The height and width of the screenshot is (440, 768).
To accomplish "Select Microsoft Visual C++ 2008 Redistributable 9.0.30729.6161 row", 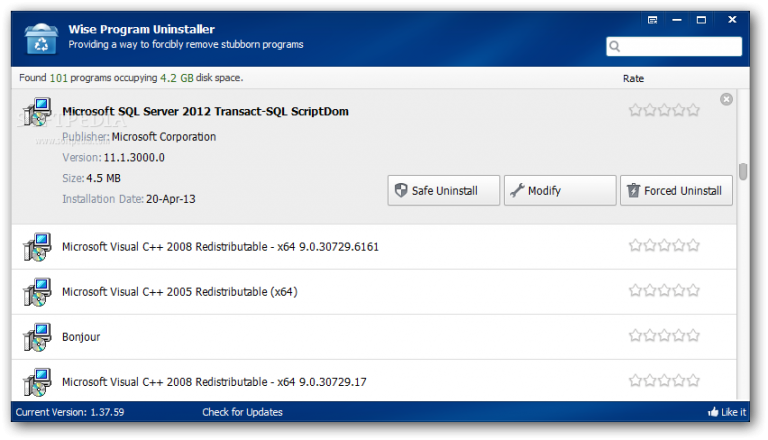I will (x=374, y=247).
